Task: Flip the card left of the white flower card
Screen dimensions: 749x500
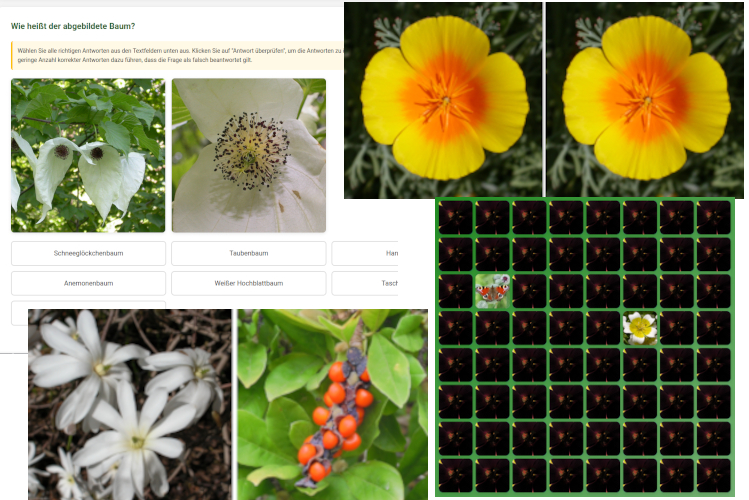Action: point(603,328)
